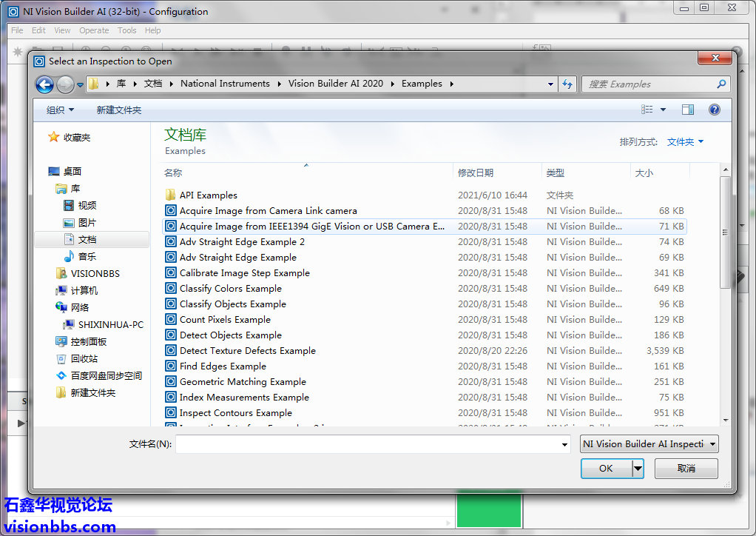Click the change view icon
The image size is (756, 536).
click(x=647, y=110)
